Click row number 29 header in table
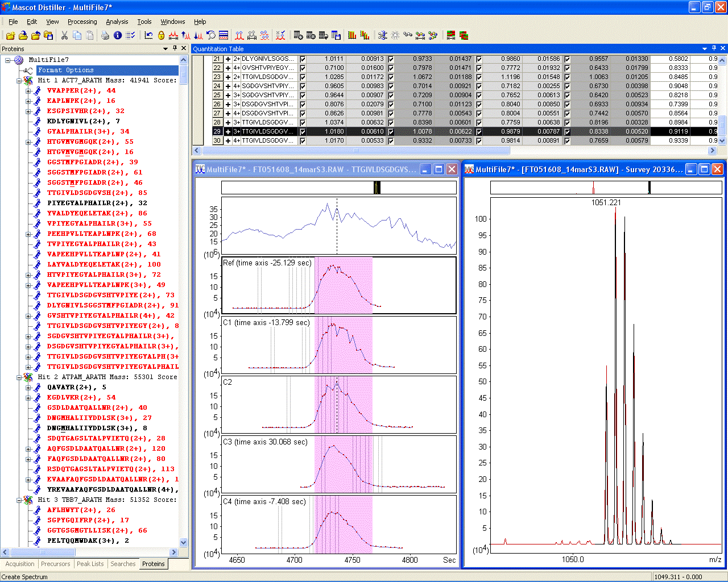This screenshot has width=728, height=582. click(x=217, y=132)
